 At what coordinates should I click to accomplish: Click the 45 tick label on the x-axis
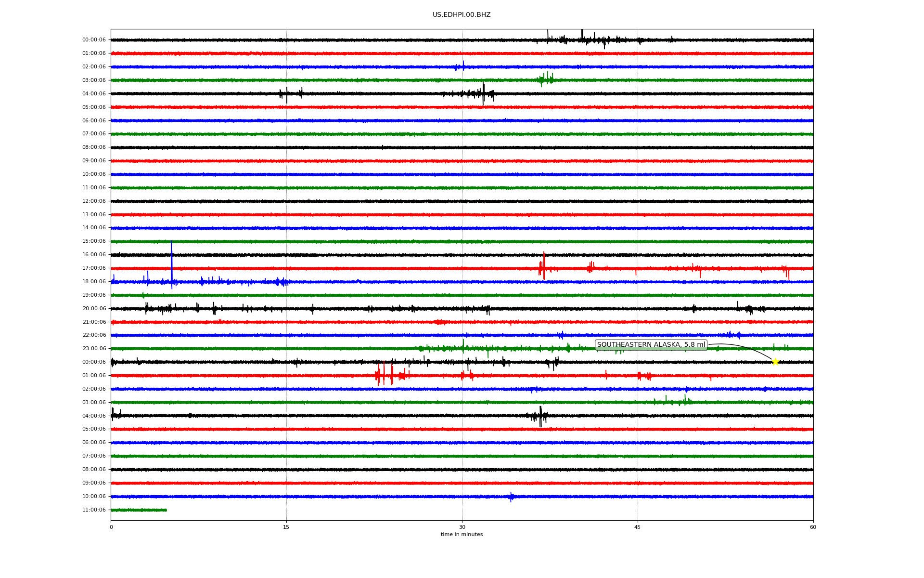(x=638, y=527)
